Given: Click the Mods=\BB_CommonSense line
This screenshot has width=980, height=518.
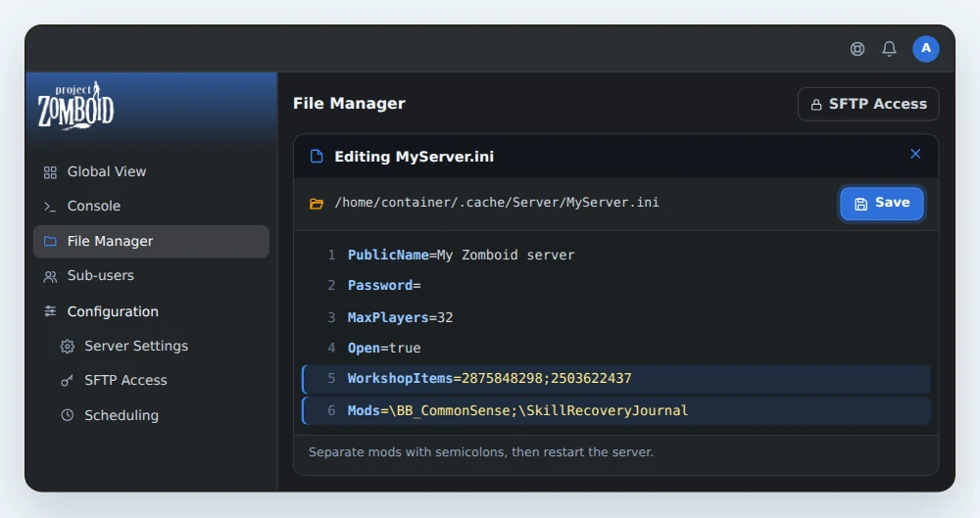Looking at the screenshot, I should click(x=616, y=411).
